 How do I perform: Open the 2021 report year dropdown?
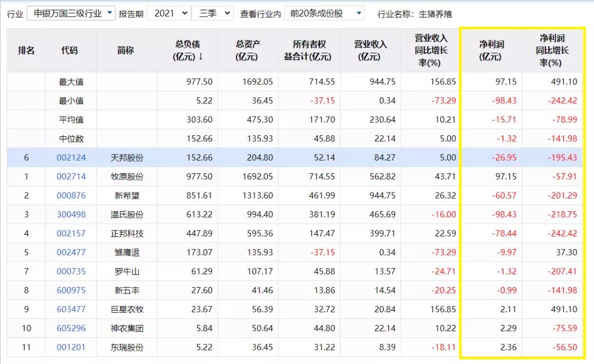coord(168,13)
